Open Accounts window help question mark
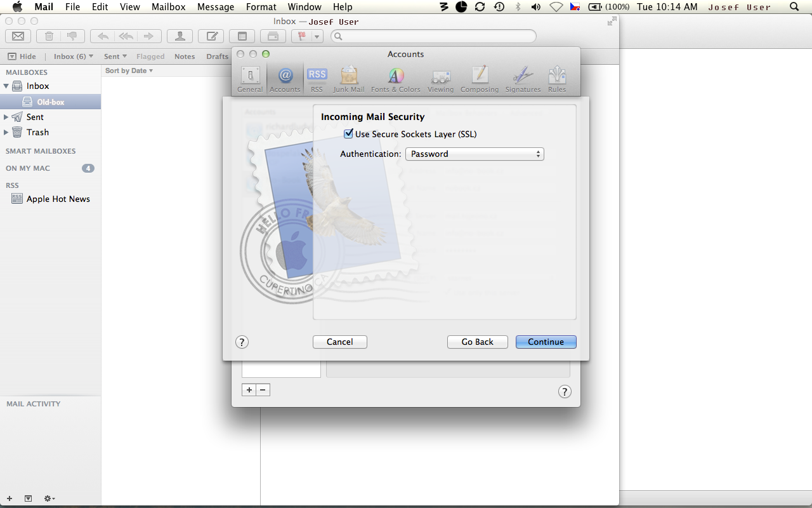 click(x=565, y=392)
